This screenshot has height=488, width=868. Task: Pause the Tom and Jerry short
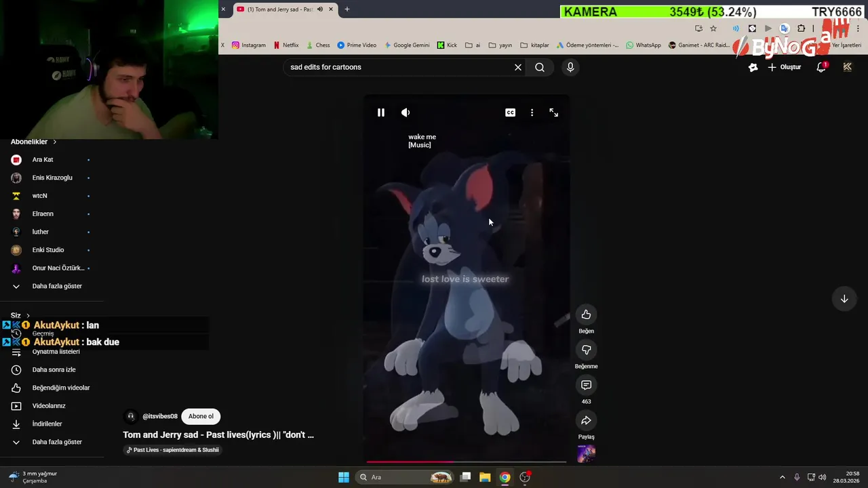(381, 113)
